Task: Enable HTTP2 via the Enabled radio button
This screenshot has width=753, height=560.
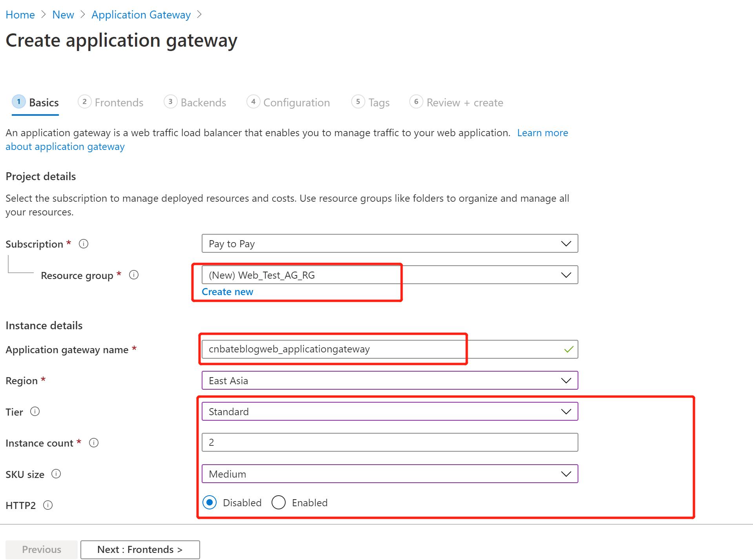Action: point(279,502)
